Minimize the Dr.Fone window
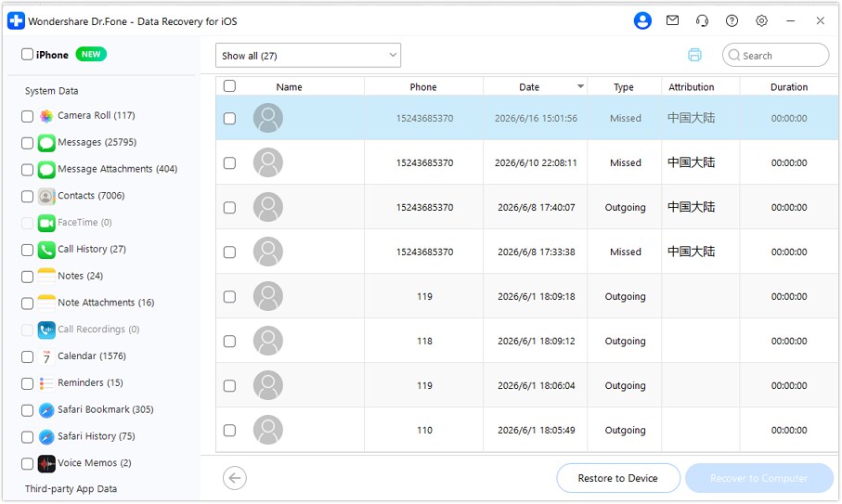 point(790,21)
